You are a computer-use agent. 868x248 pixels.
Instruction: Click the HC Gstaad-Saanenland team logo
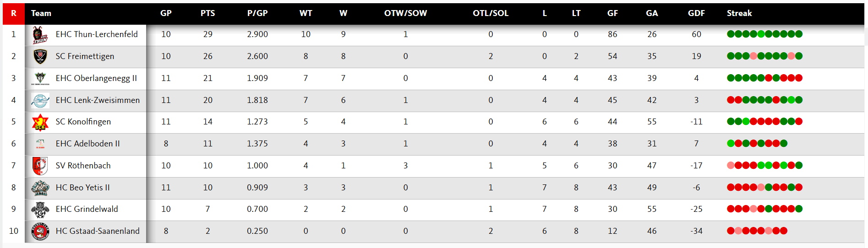40,231
